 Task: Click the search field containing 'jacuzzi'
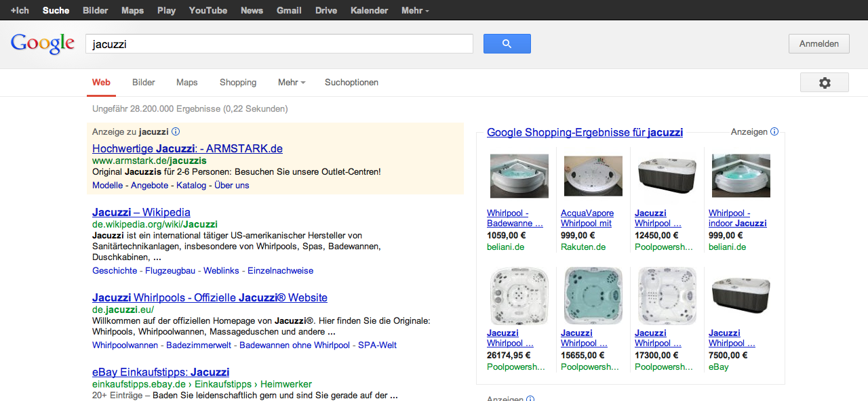pyautogui.click(x=279, y=44)
